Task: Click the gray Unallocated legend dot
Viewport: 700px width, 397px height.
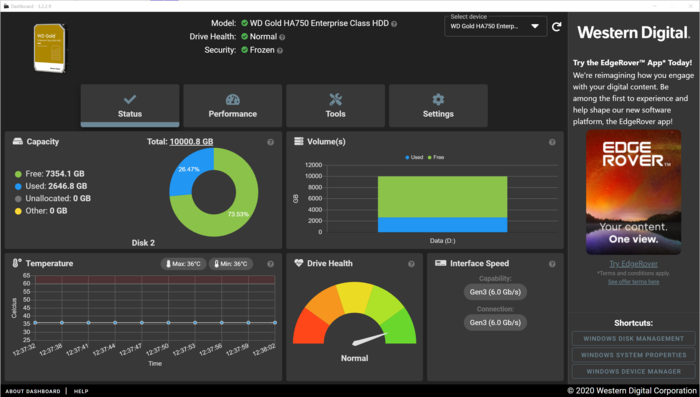Action: pyautogui.click(x=18, y=199)
